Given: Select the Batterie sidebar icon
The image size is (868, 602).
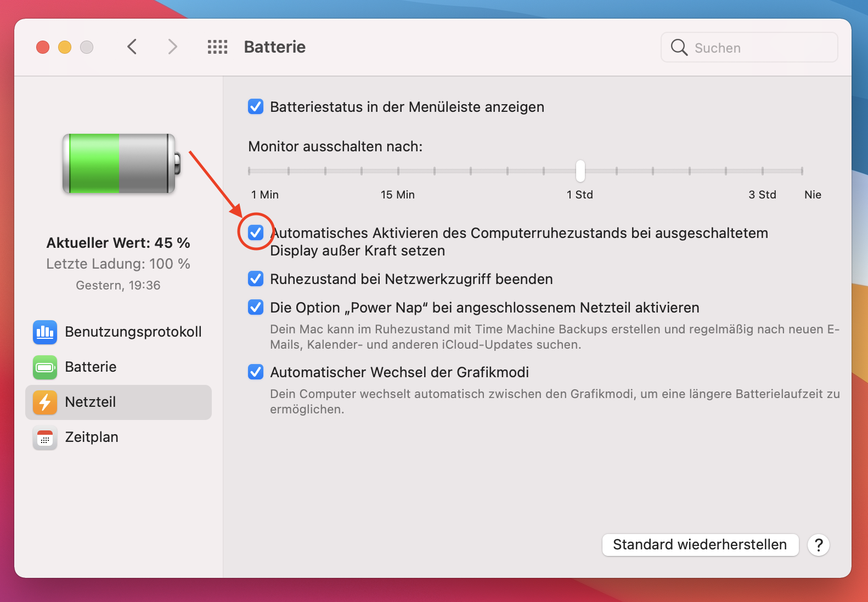Looking at the screenshot, I should pyautogui.click(x=44, y=367).
